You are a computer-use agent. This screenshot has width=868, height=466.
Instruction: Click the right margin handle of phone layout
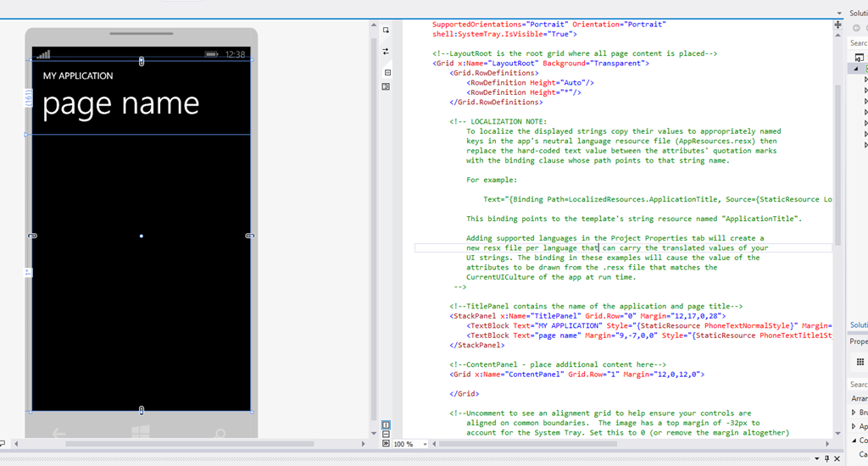(x=250, y=236)
